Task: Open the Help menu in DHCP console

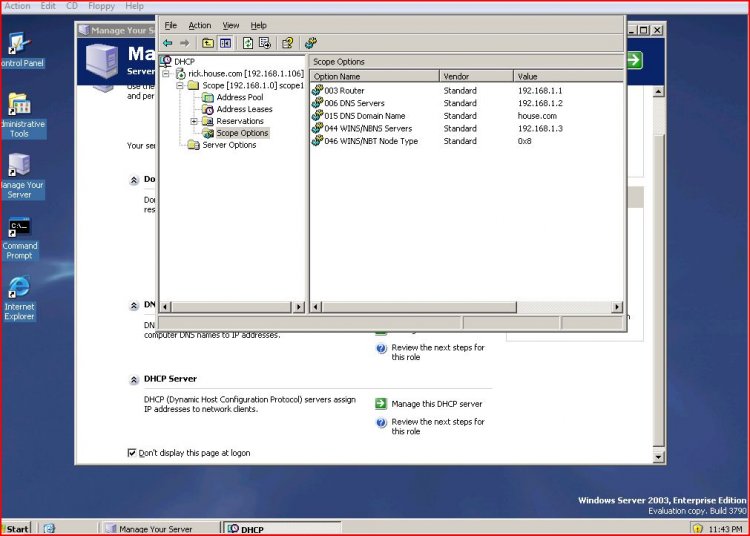Action: pyautogui.click(x=258, y=25)
